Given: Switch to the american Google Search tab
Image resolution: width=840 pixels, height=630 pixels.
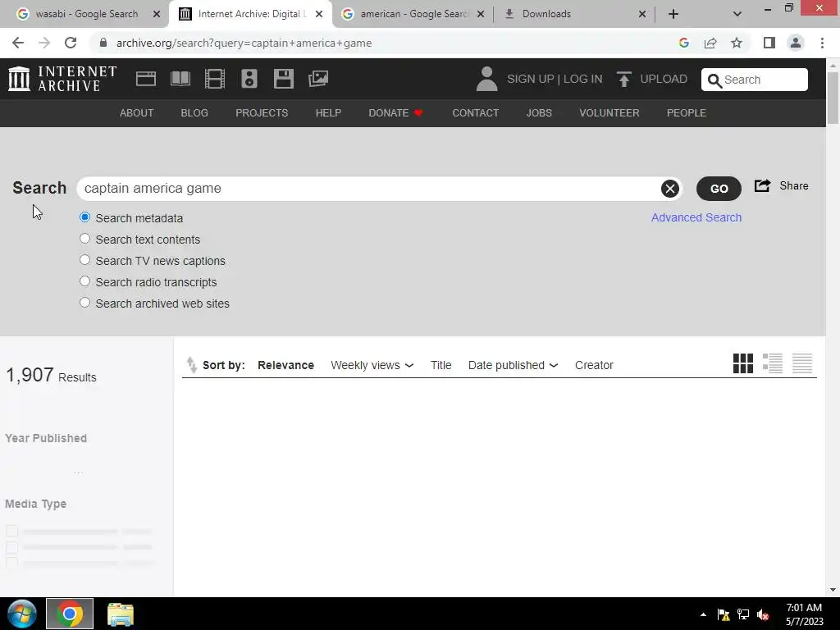Looking at the screenshot, I should pos(413,14).
